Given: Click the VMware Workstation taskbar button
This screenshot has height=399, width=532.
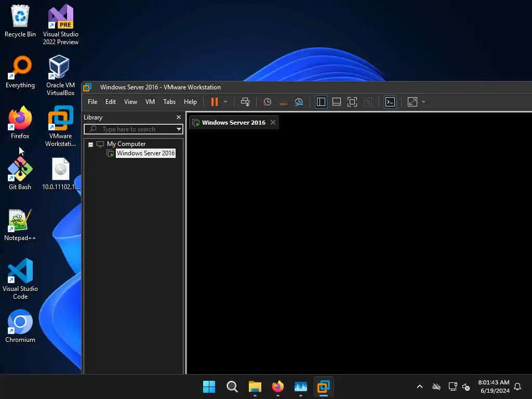Looking at the screenshot, I should point(324,387).
